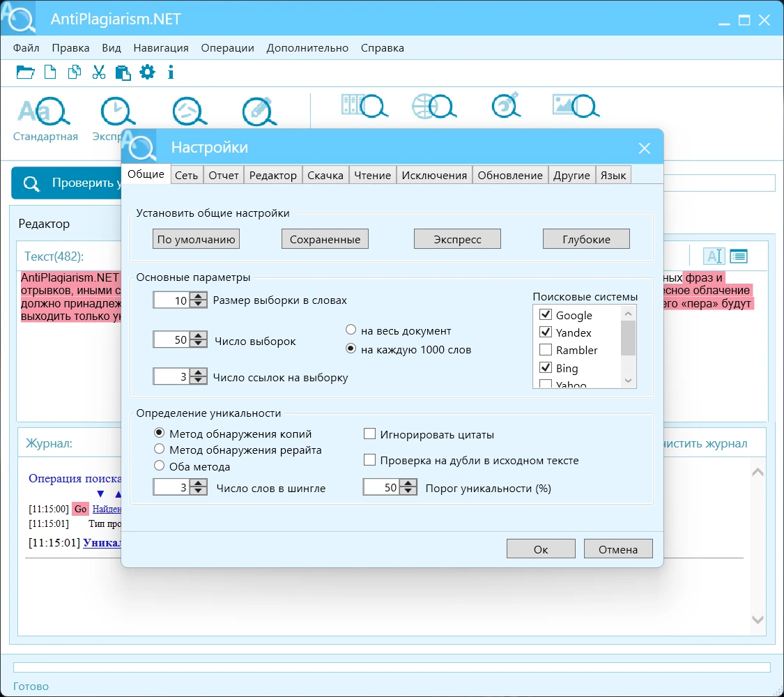Enable the Rambler search engine
Image resolution: width=784 pixels, height=697 pixels.
tap(546, 349)
